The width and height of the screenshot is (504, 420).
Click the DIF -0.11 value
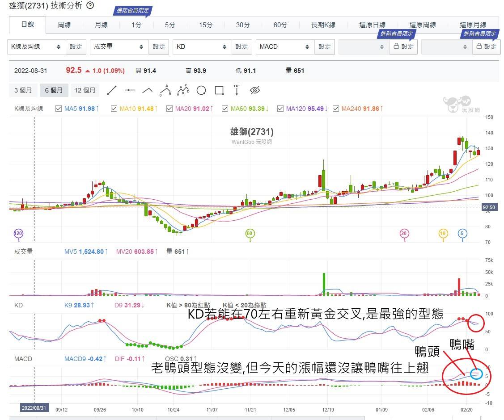click(x=130, y=359)
